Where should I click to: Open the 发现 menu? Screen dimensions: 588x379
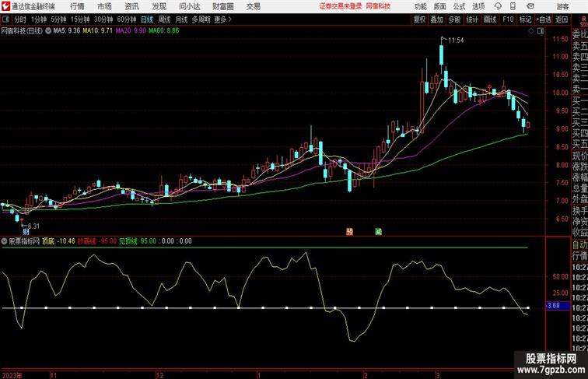tap(159, 6)
